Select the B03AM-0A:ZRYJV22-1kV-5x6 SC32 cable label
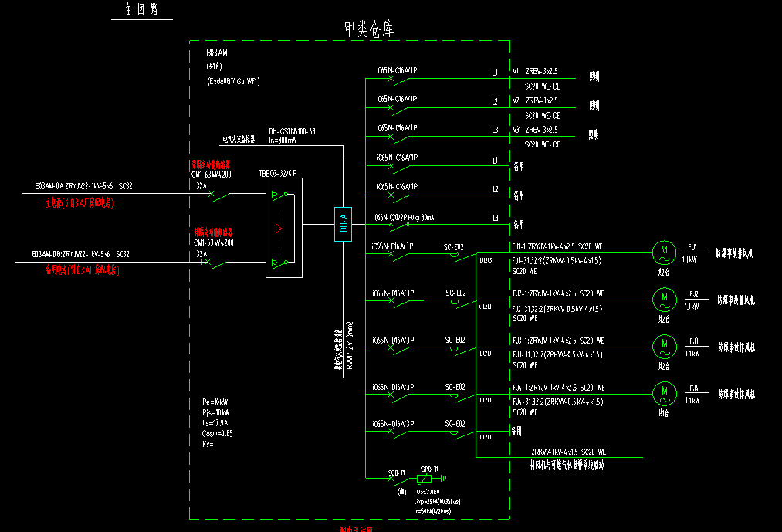The height and width of the screenshot is (532, 782). (x=84, y=185)
